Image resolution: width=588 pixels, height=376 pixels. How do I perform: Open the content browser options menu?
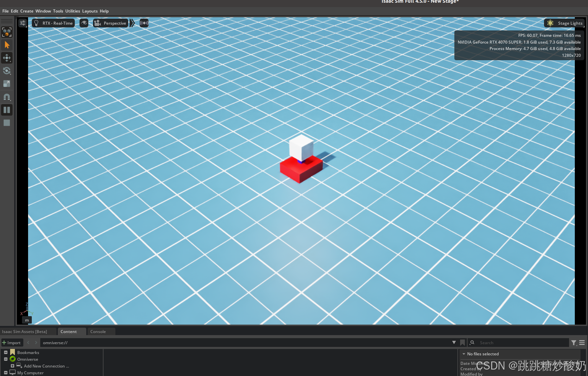(582, 343)
